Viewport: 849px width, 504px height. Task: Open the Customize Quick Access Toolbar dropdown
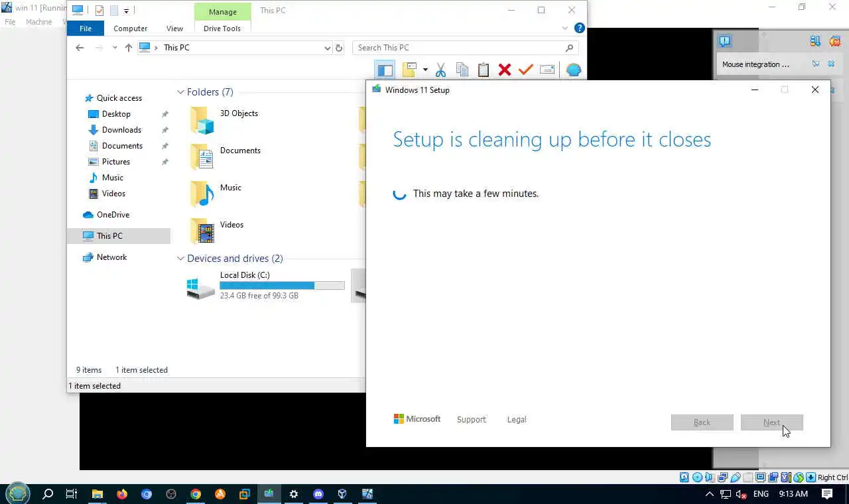pos(126,11)
